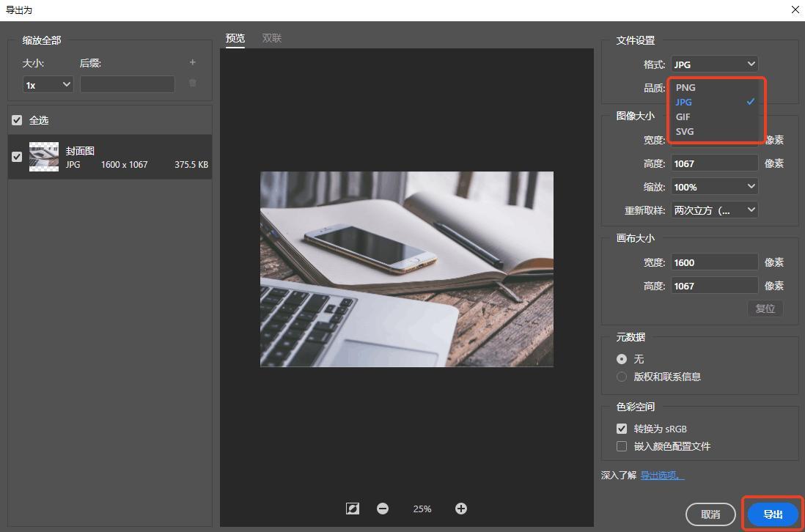
Task: Click the plus icon to add scale size
Action: coord(192,62)
